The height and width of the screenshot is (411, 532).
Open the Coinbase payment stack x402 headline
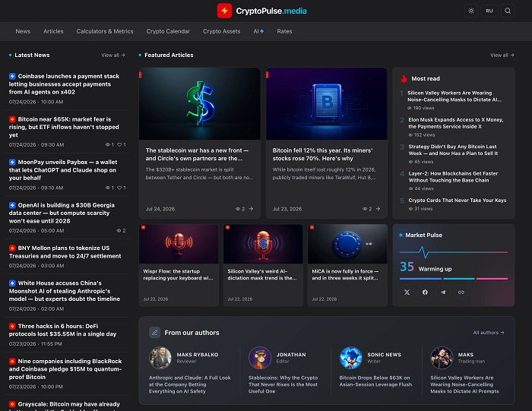tap(64, 84)
